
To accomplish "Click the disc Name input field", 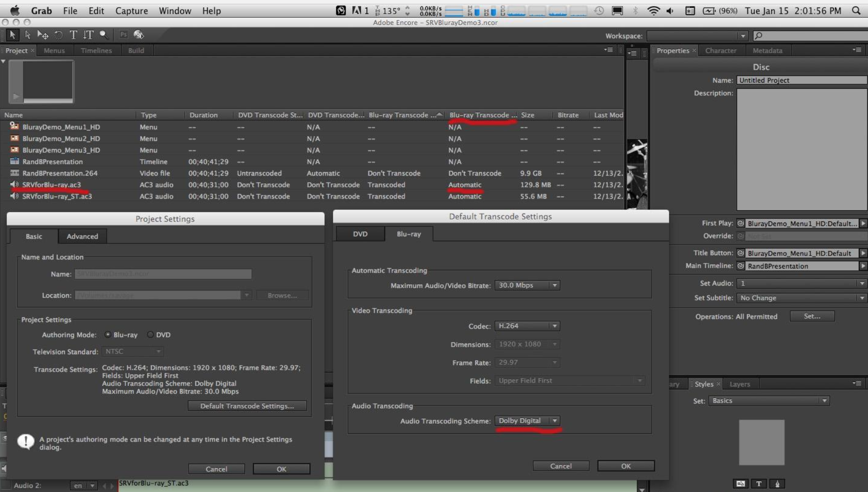I will coord(801,80).
